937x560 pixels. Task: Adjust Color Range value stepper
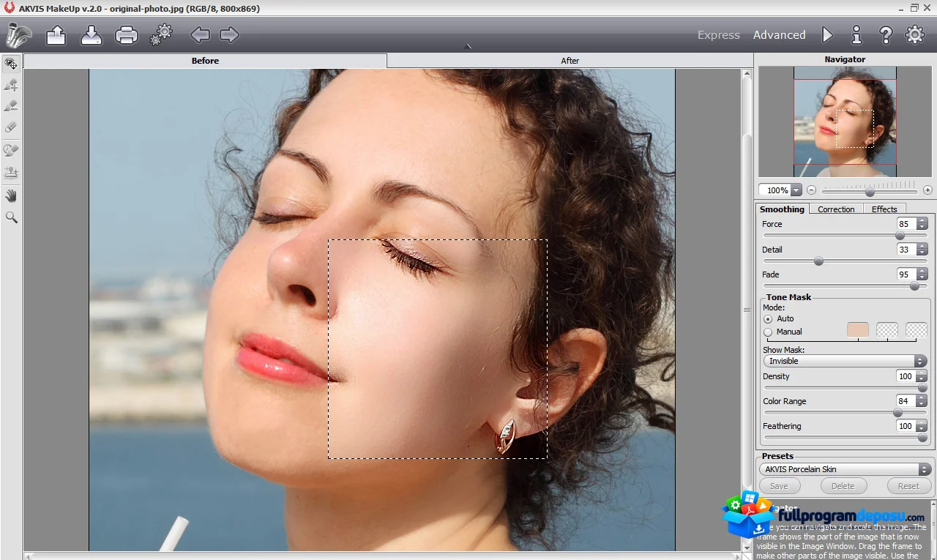pyautogui.click(x=922, y=401)
